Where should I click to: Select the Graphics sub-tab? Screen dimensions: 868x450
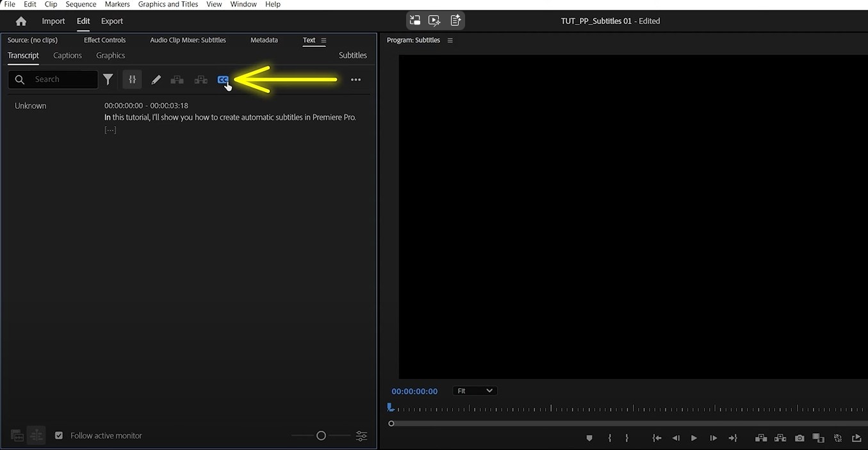tap(110, 56)
